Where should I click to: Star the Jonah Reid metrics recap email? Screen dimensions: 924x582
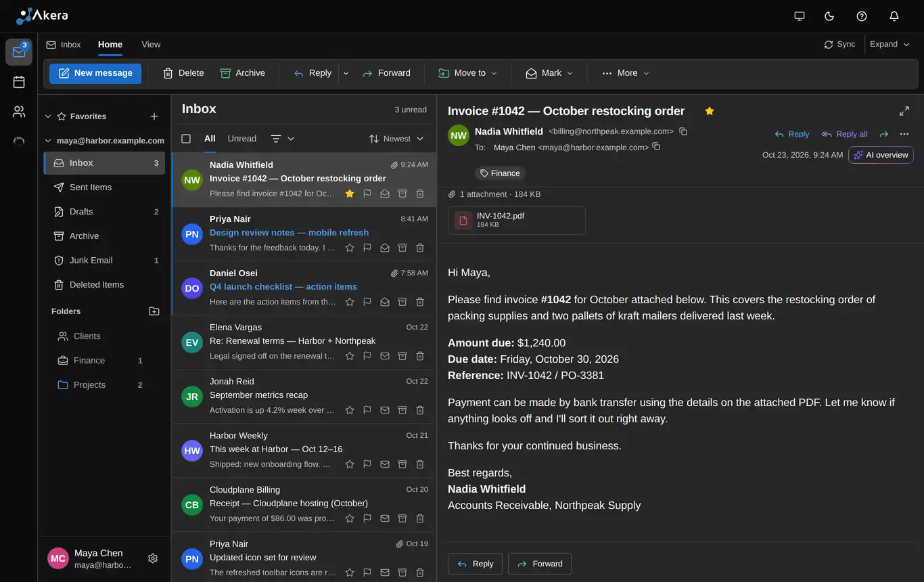(350, 410)
